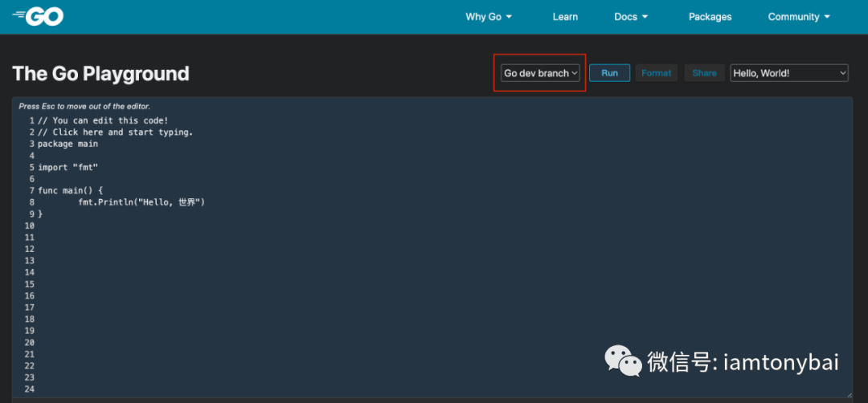Expand the Docs menu
The width and height of the screenshot is (868, 403).
coord(631,17)
